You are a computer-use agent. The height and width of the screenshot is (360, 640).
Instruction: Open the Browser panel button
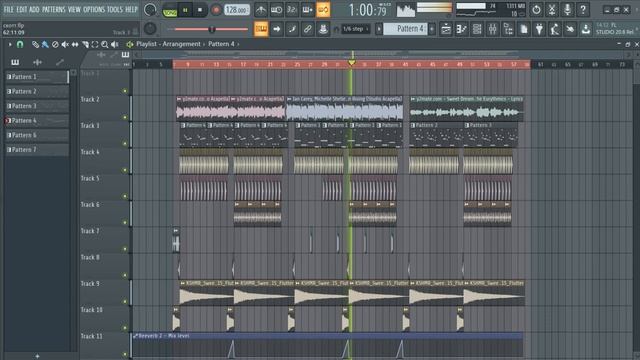tap(508, 29)
